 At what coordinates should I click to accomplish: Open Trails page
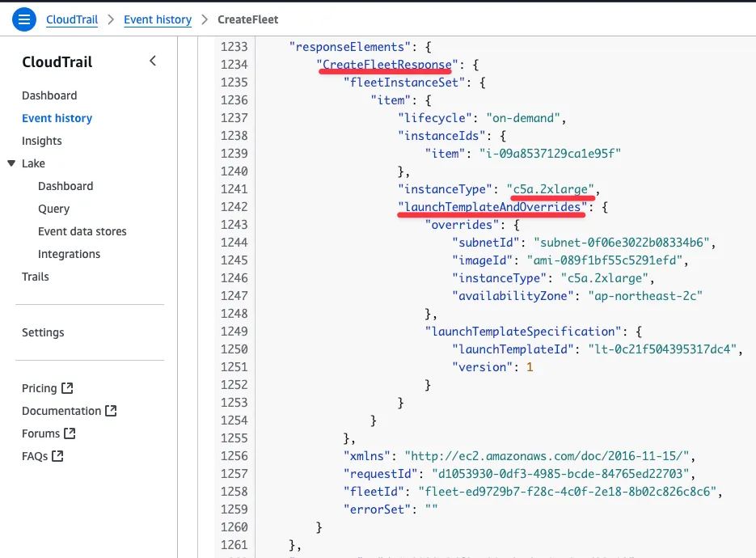coord(36,277)
